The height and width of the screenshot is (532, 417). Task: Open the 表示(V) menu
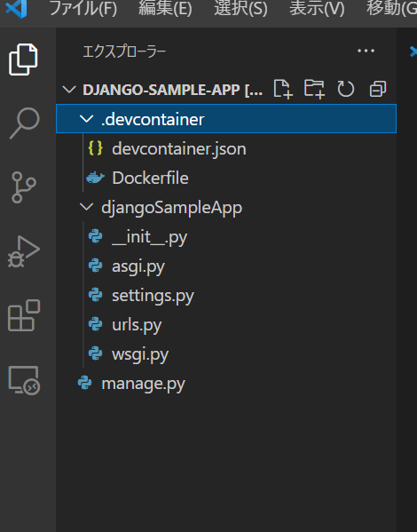click(317, 9)
